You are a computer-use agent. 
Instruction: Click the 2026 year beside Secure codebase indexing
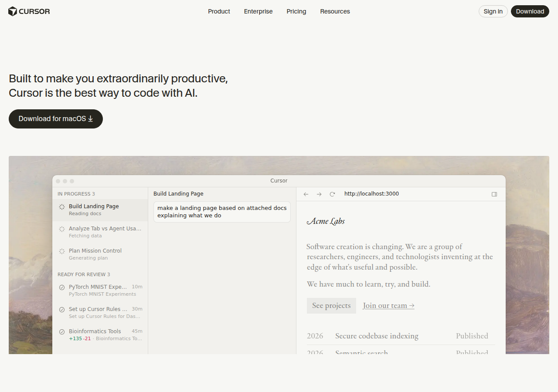click(x=315, y=336)
